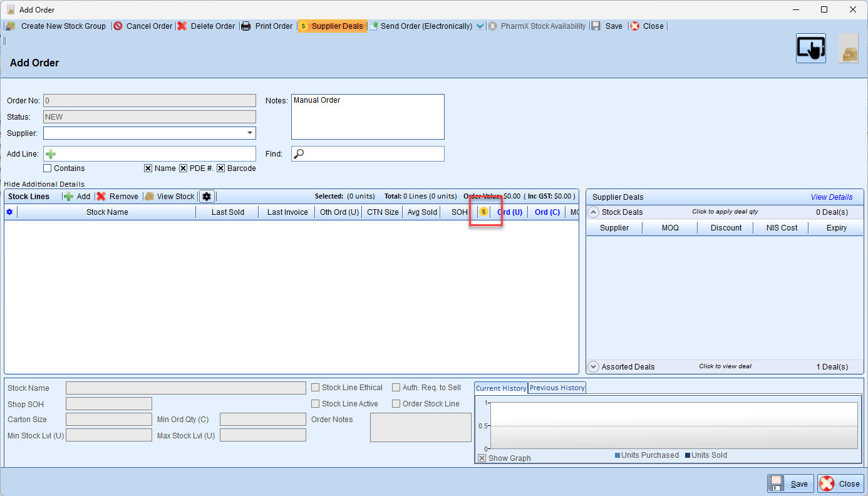Click into the Find search field
This screenshot has width=868, height=496.
[x=373, y=154]
